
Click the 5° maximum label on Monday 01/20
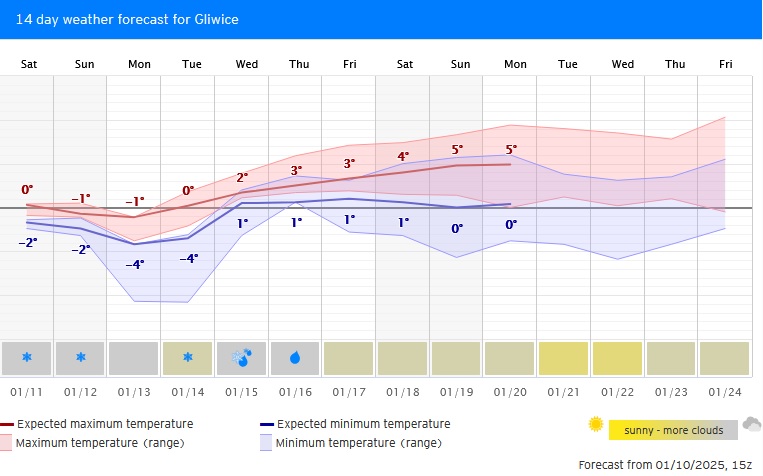pyautogui.click(x=511, y=150)
